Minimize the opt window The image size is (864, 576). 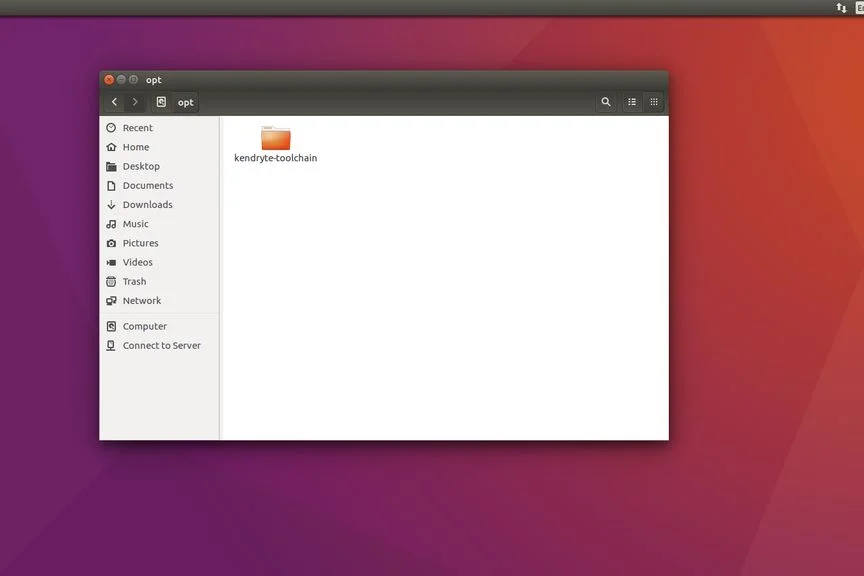pos(121,79)
